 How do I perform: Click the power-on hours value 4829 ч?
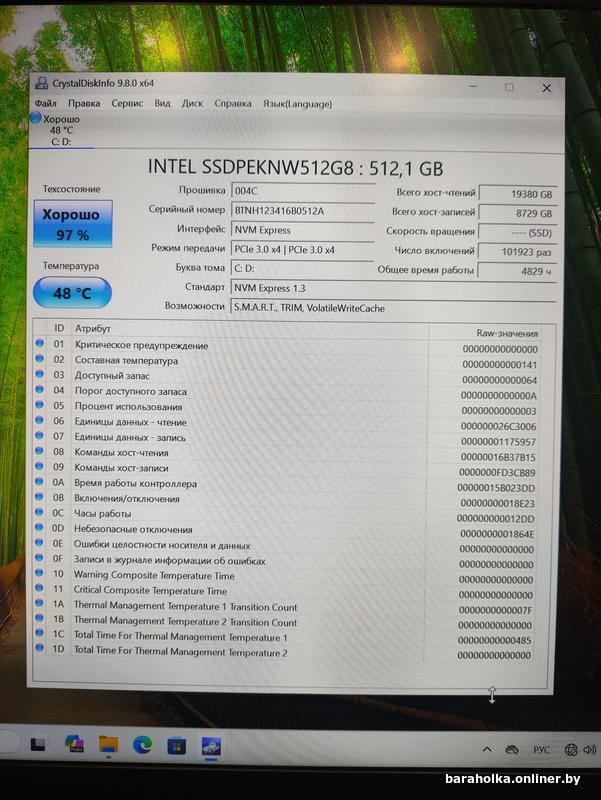[x=517, y=271]
